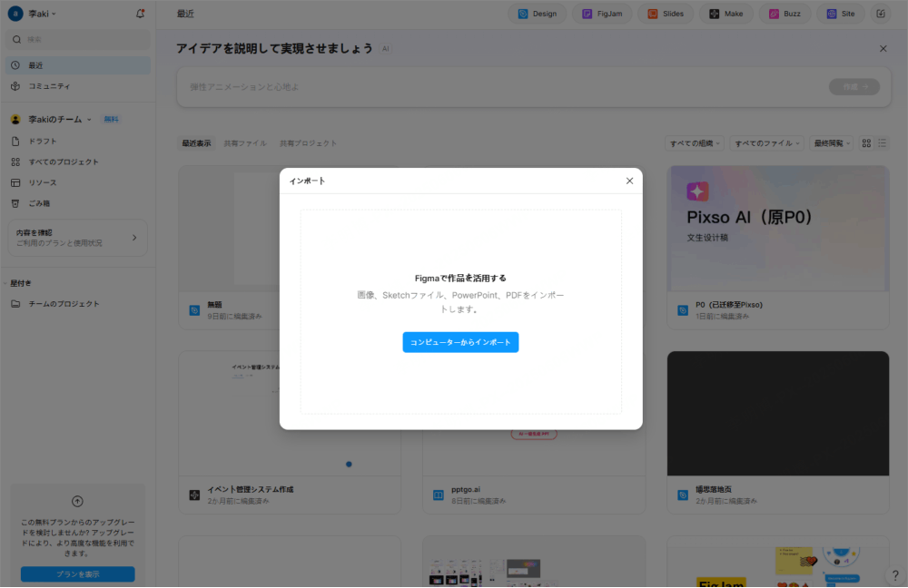Image resolution: width=908 pixels, height=588 pixels.
Task: Switch to the 共有ファイル tab
Action: (x=245, y=143)
